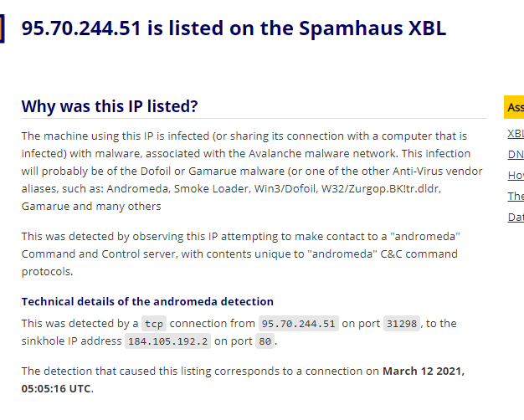This screenshot has width=524, height=420.
Task: Open the sidebar link starting with Ho
Action: coord(516,176)
